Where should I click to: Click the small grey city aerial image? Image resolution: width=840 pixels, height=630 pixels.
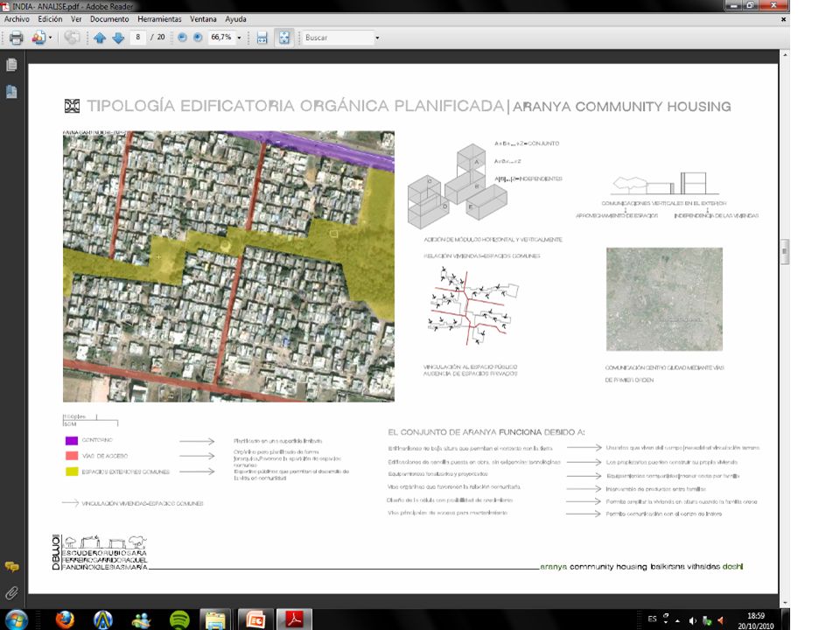click(664, 299)
